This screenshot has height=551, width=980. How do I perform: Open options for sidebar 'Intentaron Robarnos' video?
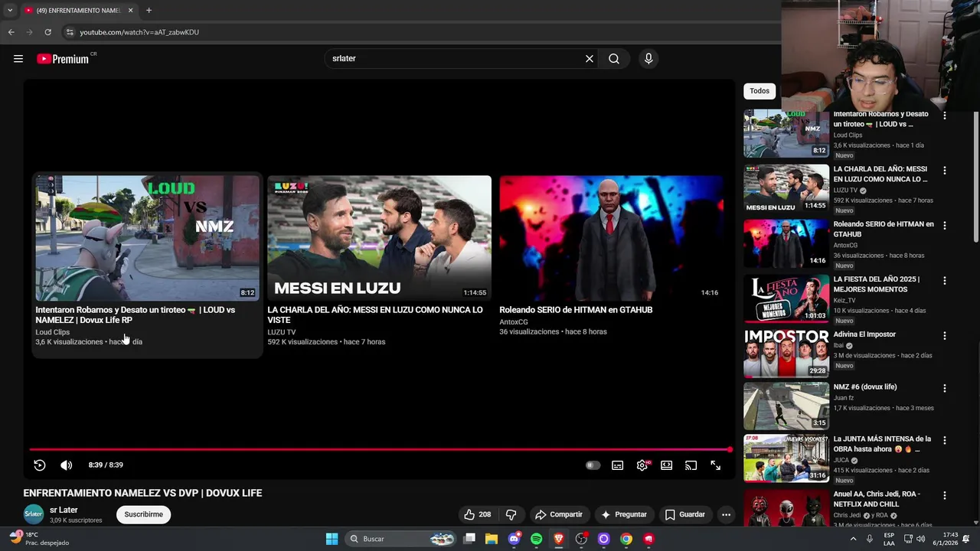pyautogui.click(x=944, y=116)
